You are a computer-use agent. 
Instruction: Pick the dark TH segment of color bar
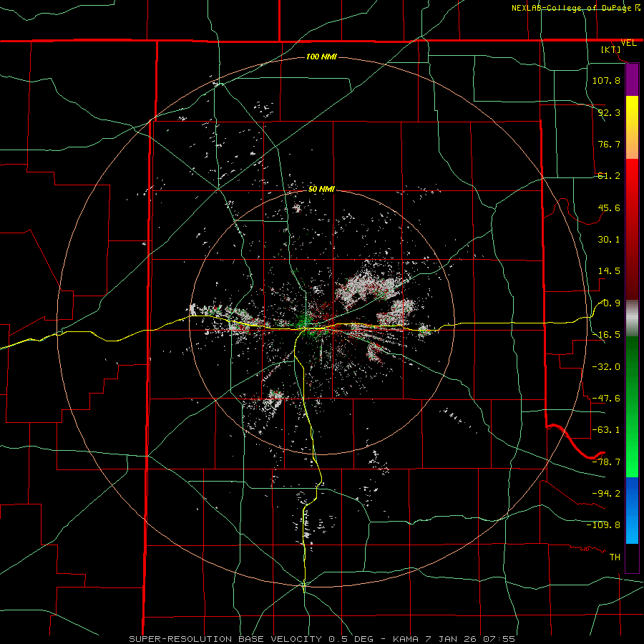632,557
